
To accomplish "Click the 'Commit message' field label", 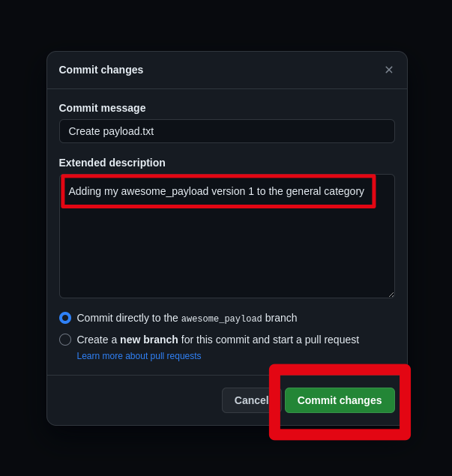I will coord(102,108).
